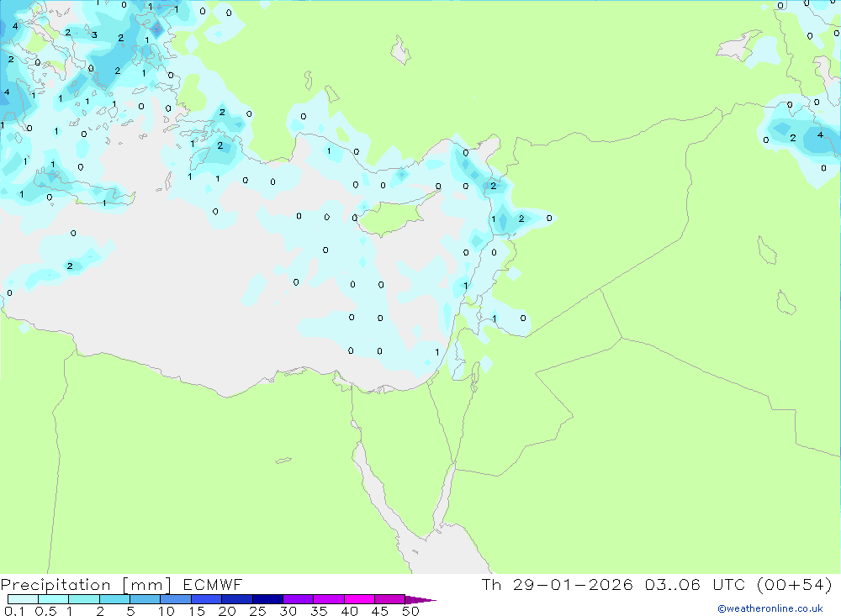Select the above-50 arrow legend tip

point(420,600)
